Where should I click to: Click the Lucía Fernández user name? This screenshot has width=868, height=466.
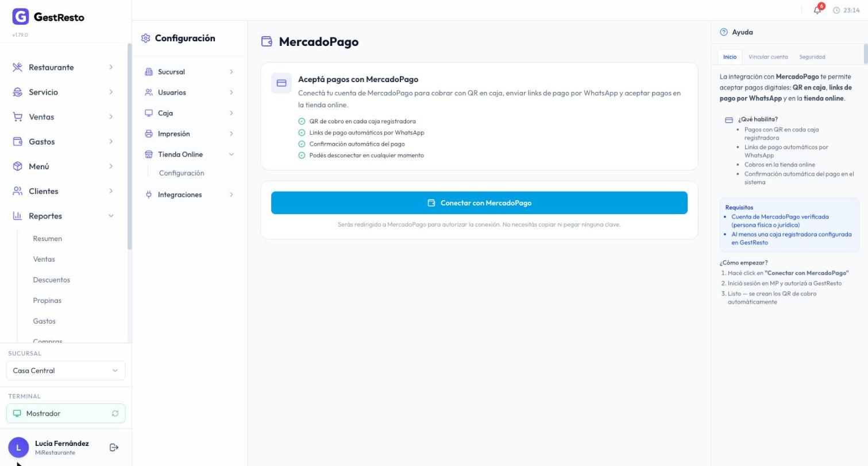62,444
